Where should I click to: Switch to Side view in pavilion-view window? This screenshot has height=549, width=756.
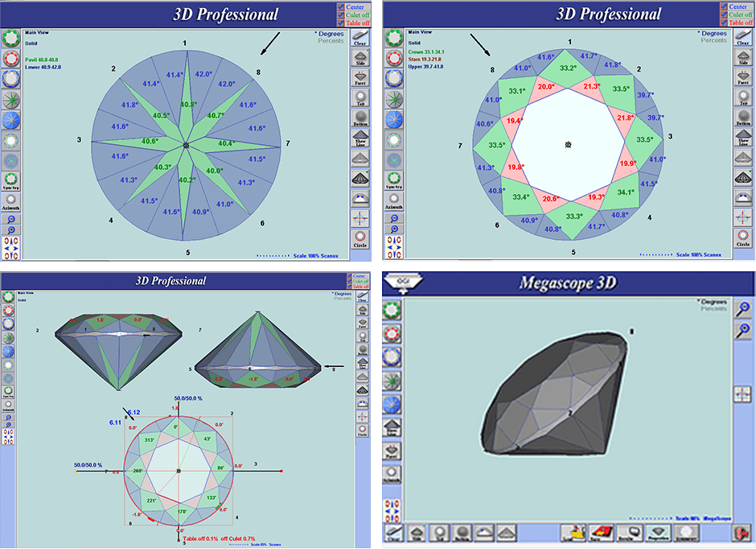tap(360, 58)
